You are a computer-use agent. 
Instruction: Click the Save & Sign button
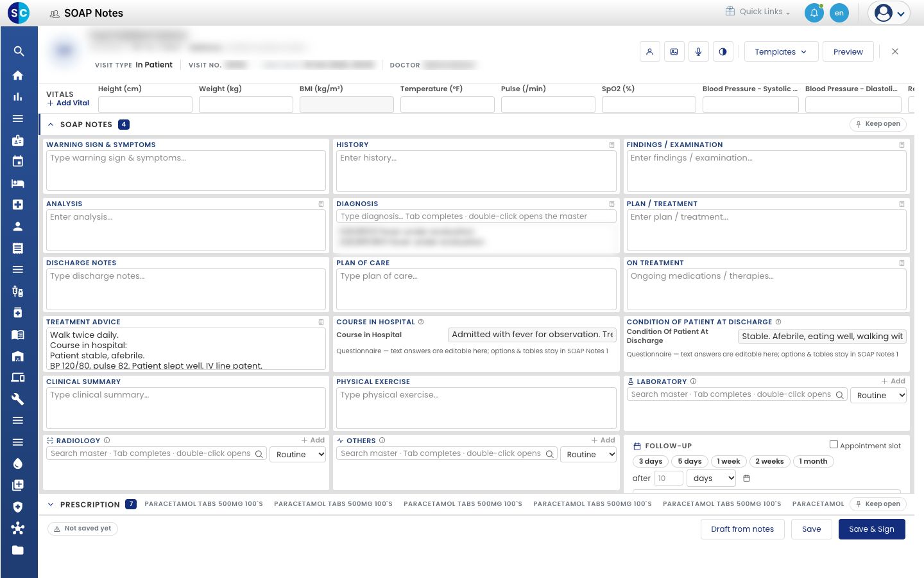(871, 529)
